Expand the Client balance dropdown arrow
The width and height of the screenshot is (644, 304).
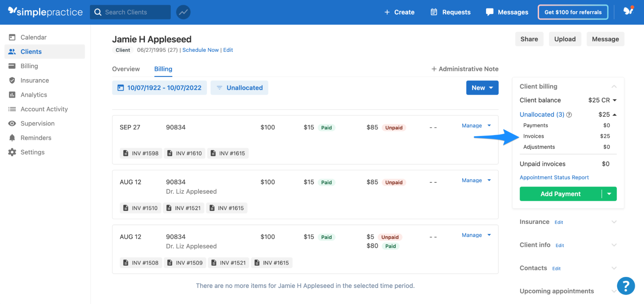[615, 100]
